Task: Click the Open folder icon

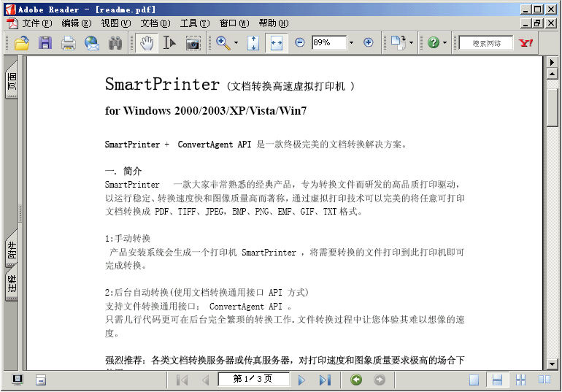Action: (x=22, y=43)
